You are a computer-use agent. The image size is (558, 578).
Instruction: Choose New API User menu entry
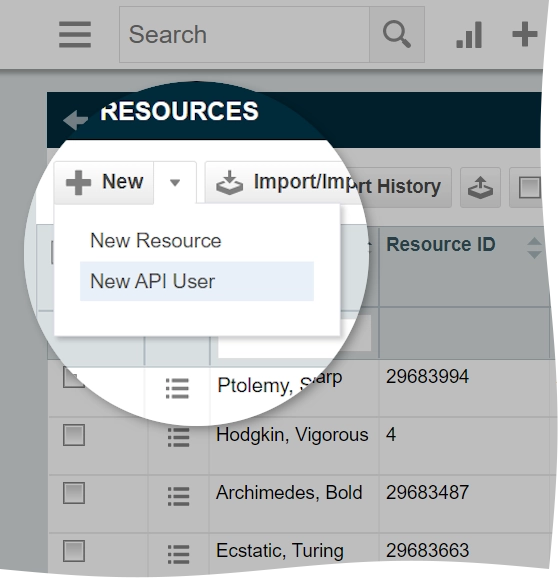point(196,281)
